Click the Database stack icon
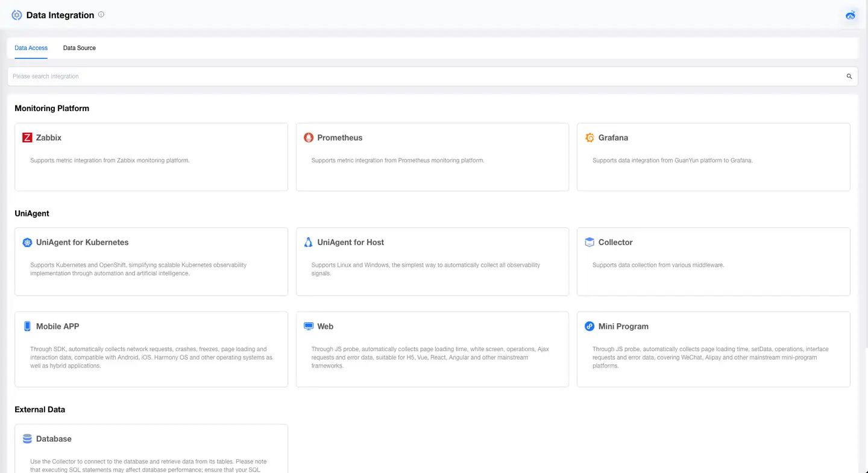The height and width of the screenshot is (473, 868). pos(27,439)
